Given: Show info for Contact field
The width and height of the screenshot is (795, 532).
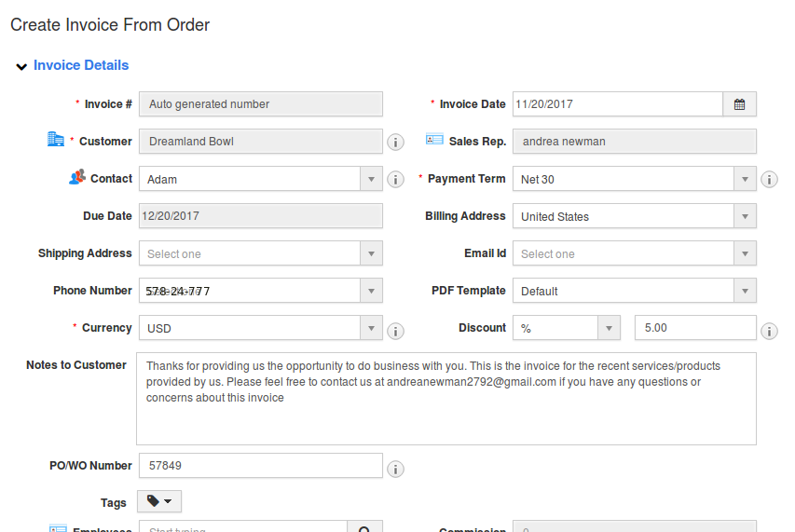Looking at the screenshot, I should [395, 180].
